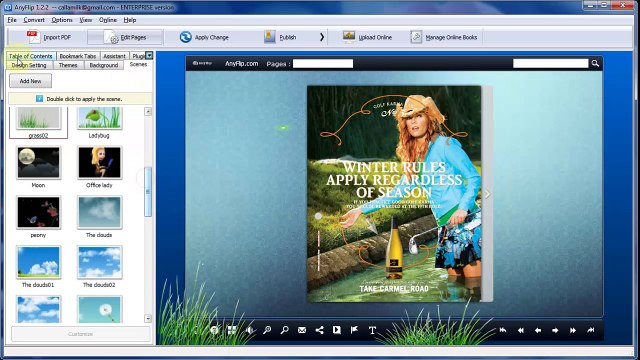Open the Convert menu
Viewport: 640px width, 360px height.
coord(34,20)
